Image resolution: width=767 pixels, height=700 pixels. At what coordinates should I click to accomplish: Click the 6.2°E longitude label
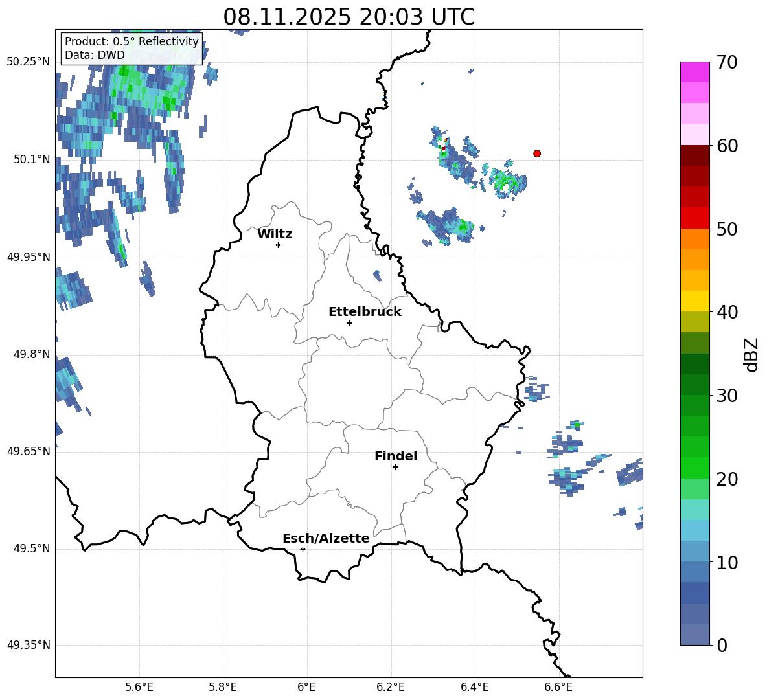pos(391,687)
